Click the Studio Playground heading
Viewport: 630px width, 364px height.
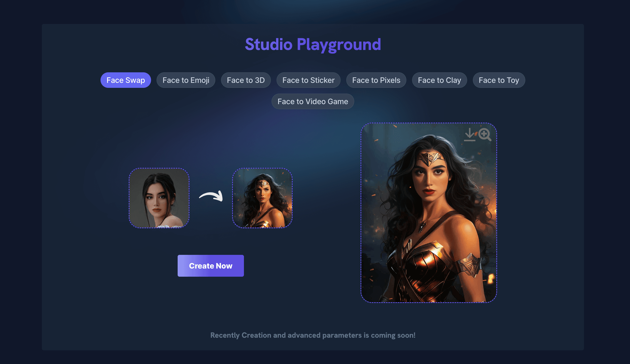click(x=313, y=44)
